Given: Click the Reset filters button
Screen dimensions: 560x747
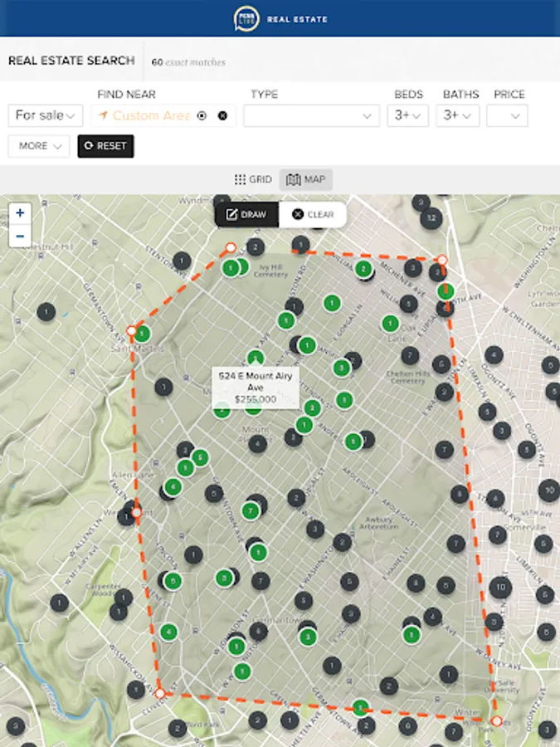Looking at the screenshot, I should point(105,146).
